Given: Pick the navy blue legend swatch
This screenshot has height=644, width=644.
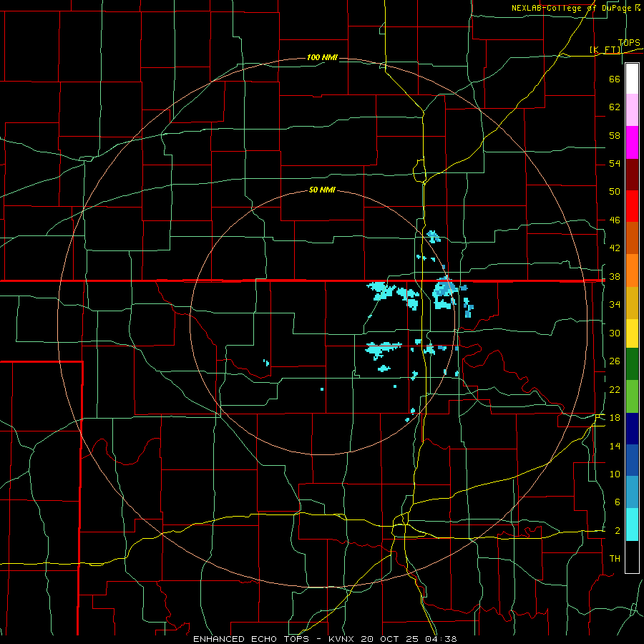Looking at the screenshot, I should [632, 429].
